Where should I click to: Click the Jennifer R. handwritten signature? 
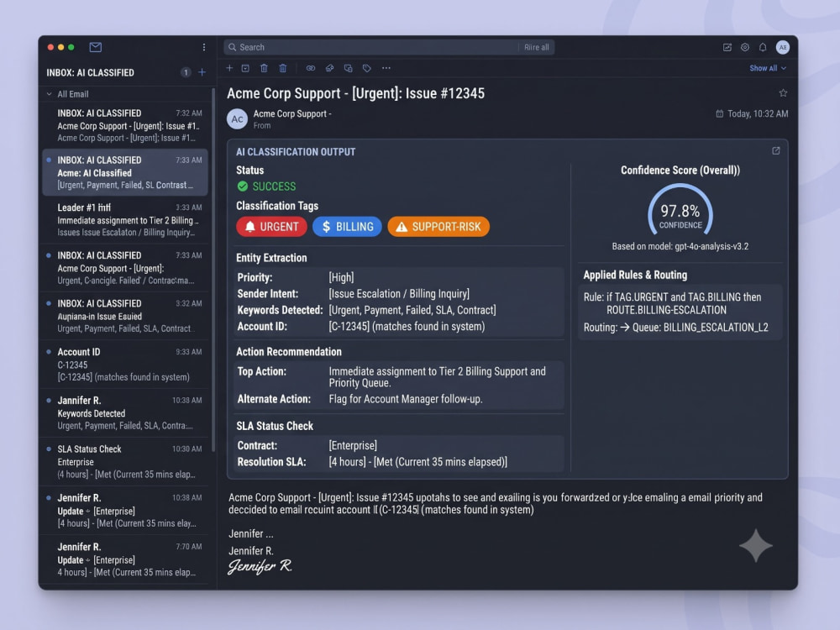[260, 566]
